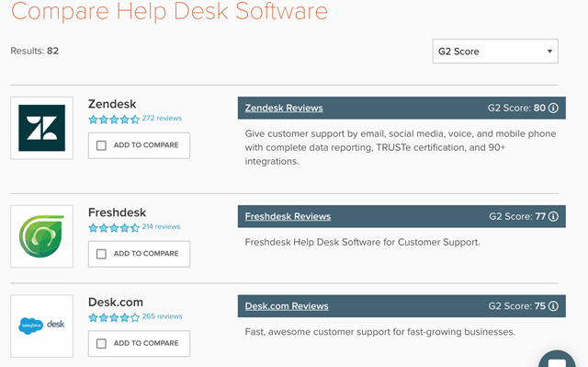
Task: Click the Salesforce Desk logo thumbnail
Action: 41,326
